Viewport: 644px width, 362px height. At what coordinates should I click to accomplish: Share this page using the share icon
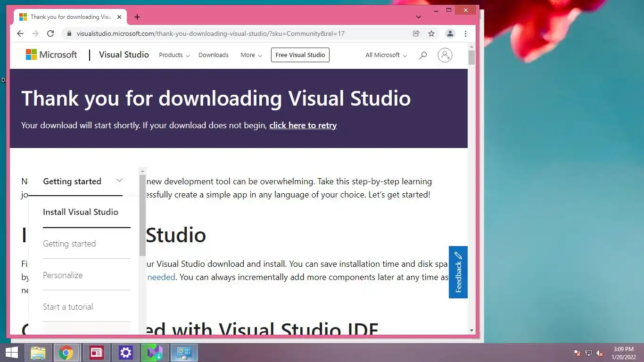click(416, 33)
